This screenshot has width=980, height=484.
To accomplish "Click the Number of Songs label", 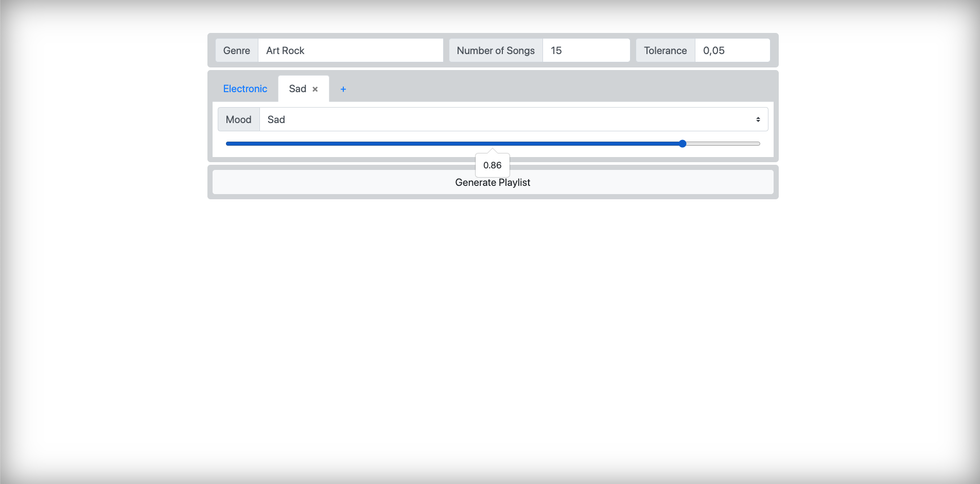I will coord(496,50).
